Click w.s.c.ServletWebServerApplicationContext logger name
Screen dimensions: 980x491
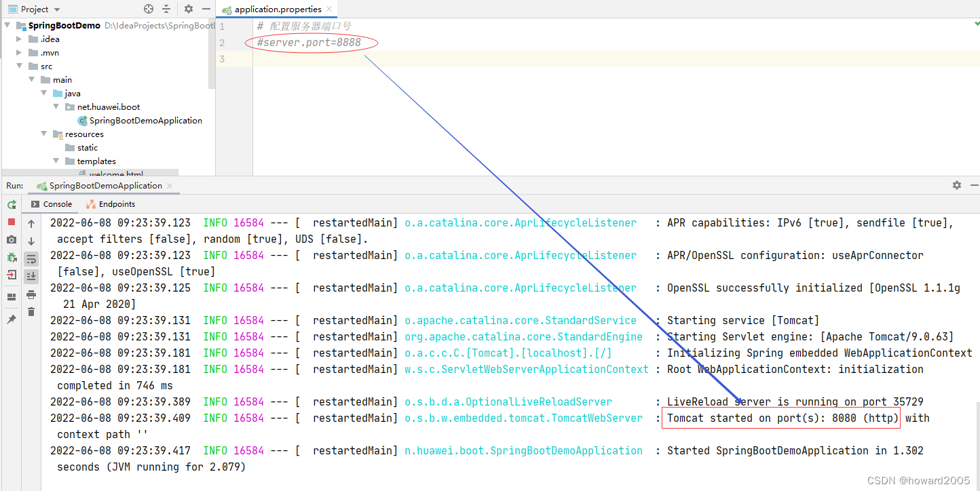[527, 369]
